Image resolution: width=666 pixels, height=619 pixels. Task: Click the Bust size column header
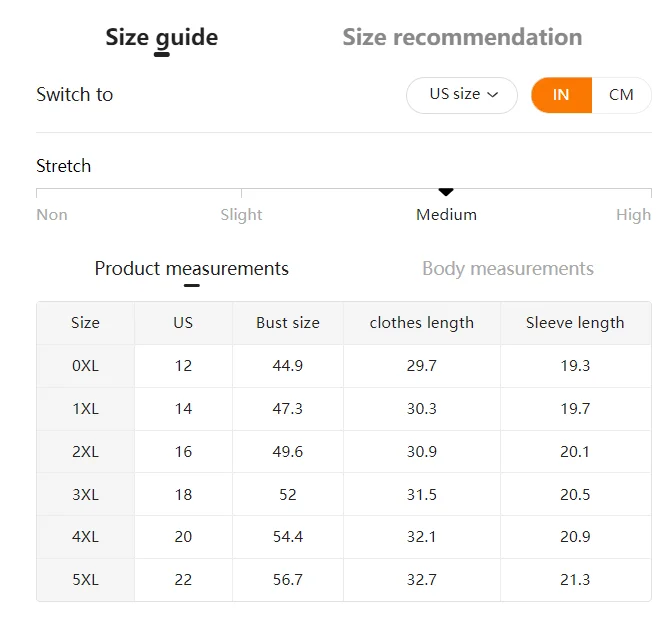pyautogui.click(x=288, y=323)
